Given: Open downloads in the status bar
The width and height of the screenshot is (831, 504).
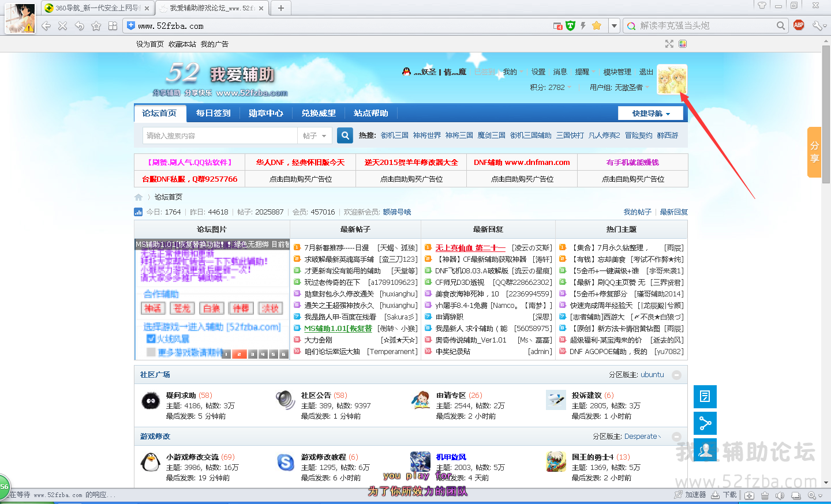Looking at the screenshot, I should point(724,495).
